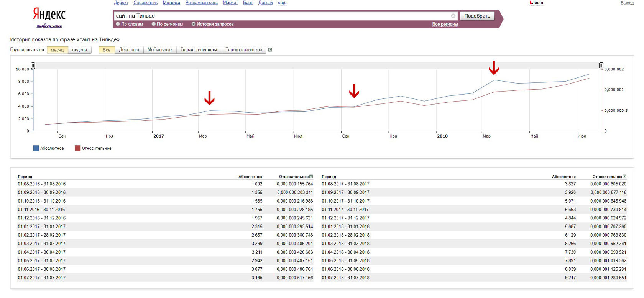The image size is (644, 298).
Task: Click the absolute value 5 071
Action: (x=570, y=201)
